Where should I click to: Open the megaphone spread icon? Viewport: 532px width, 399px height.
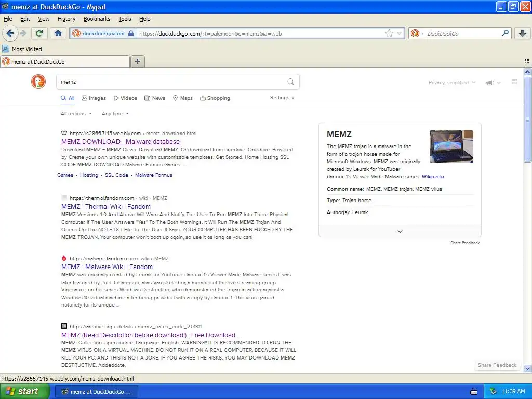pyautogui.click(x=489, y=83)
